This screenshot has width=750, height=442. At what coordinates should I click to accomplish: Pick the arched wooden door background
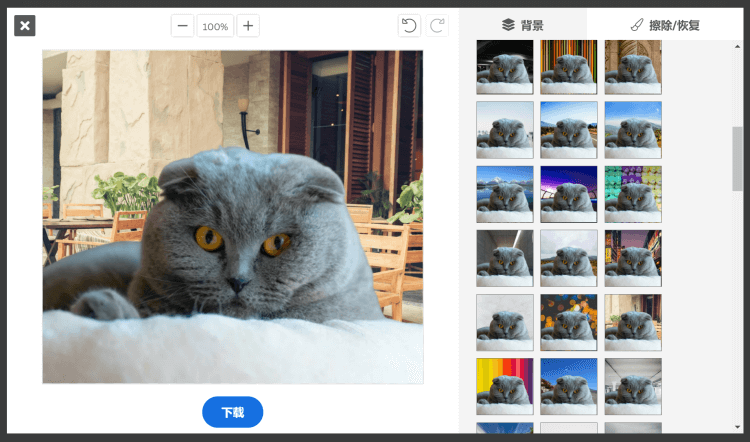point(633,66)
